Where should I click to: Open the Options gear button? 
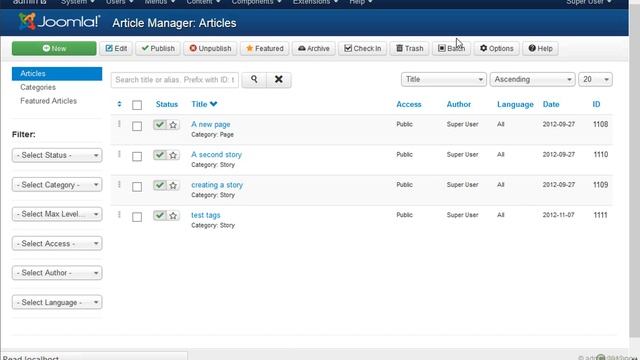click(497, 48)
